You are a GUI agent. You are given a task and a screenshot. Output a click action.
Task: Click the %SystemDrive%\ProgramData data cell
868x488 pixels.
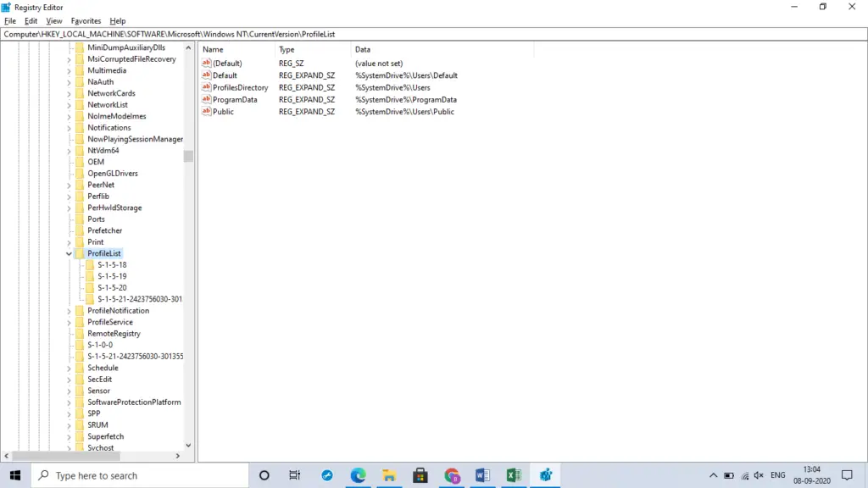click(406, 100)
